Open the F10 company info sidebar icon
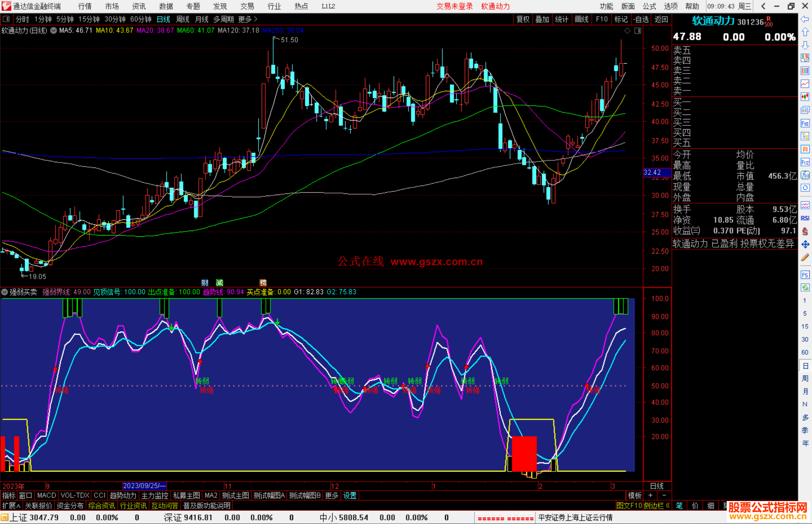Screen dimensions: 812x524 (805, 123)
